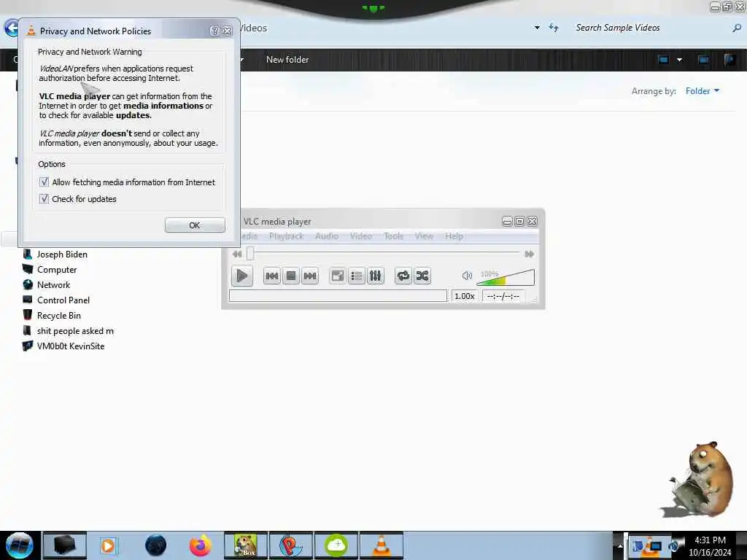747x560 pixels.
Task: Open the view options dropdown arrow
Action: pyautogui.click(x=679, y=60)
